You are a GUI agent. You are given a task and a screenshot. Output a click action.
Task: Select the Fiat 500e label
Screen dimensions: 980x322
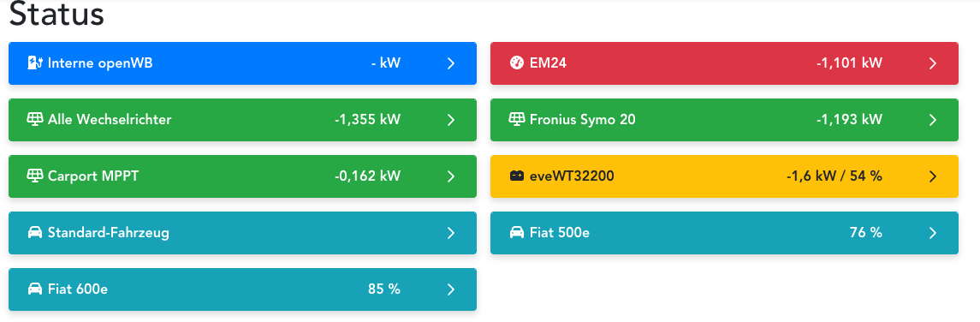[x=560, y=233]
